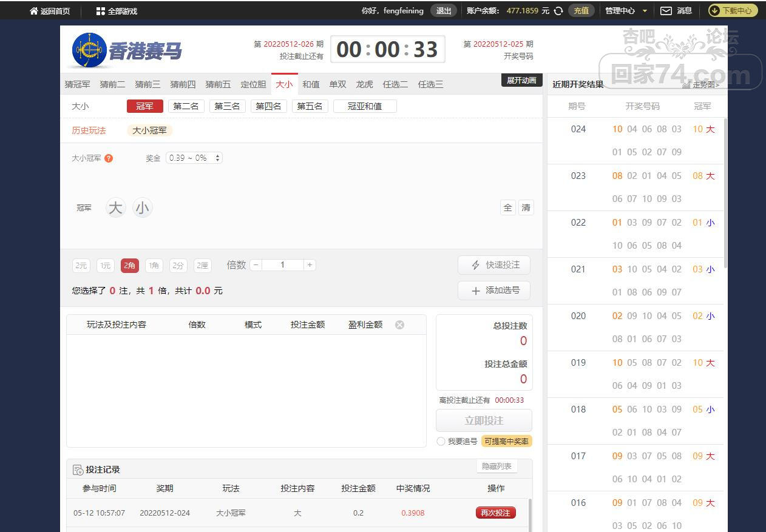This screenshot has height=532, width=766.
Task: Open the all games grid icon
Action: point(101,11)
